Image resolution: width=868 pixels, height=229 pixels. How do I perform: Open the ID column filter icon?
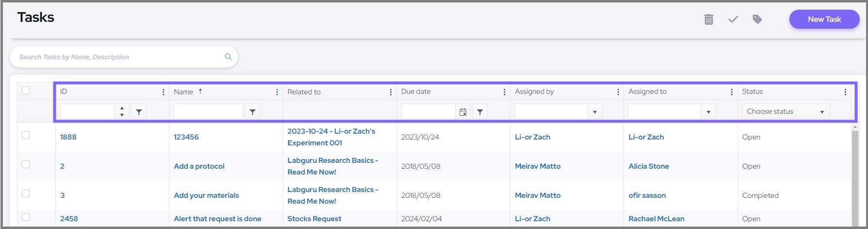pyautogui.click(x=139, y=112)
